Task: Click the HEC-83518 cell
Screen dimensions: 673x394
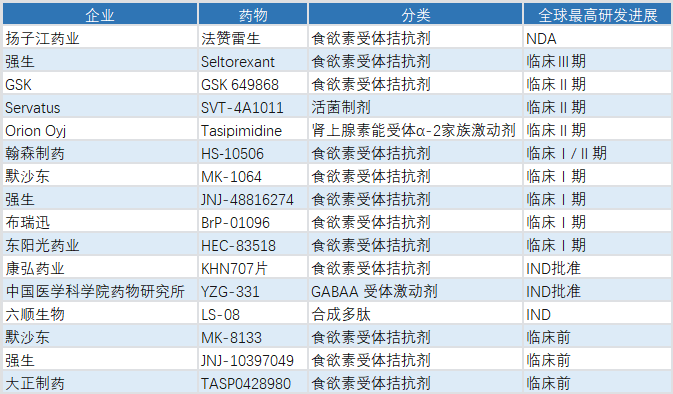Action: [253, 245]
